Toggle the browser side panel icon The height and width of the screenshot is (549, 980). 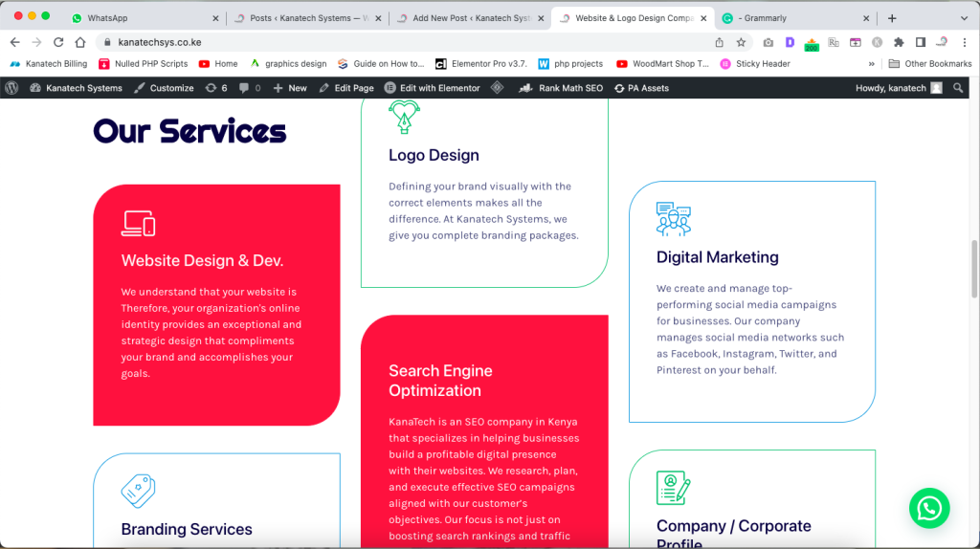click(920, 42)
